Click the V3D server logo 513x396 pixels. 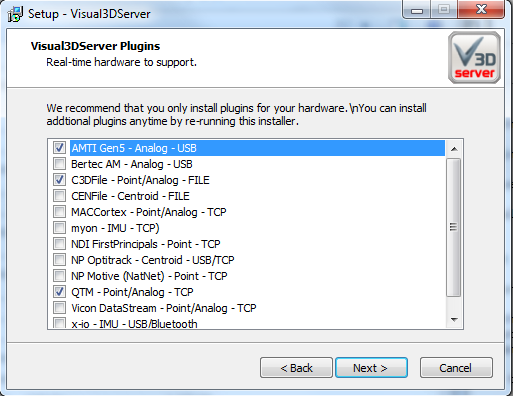(474, 57)
